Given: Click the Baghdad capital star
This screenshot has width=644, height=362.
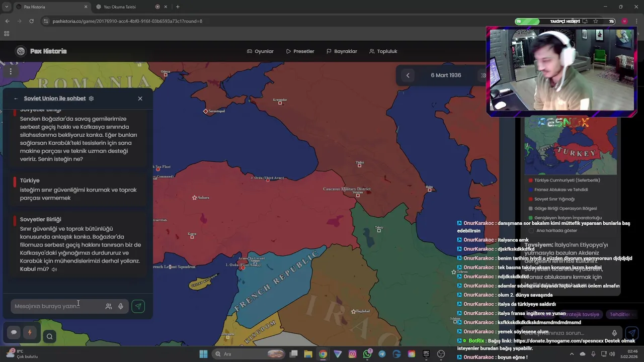Looking at the screenshot, I should pos(353,312).
